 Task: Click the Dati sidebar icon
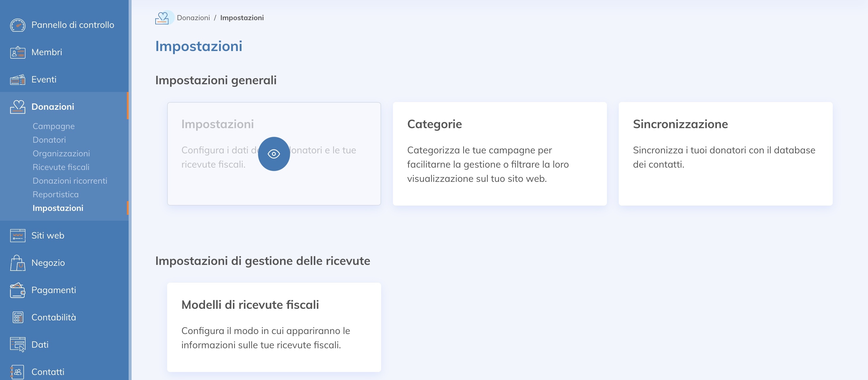(17, 345)
